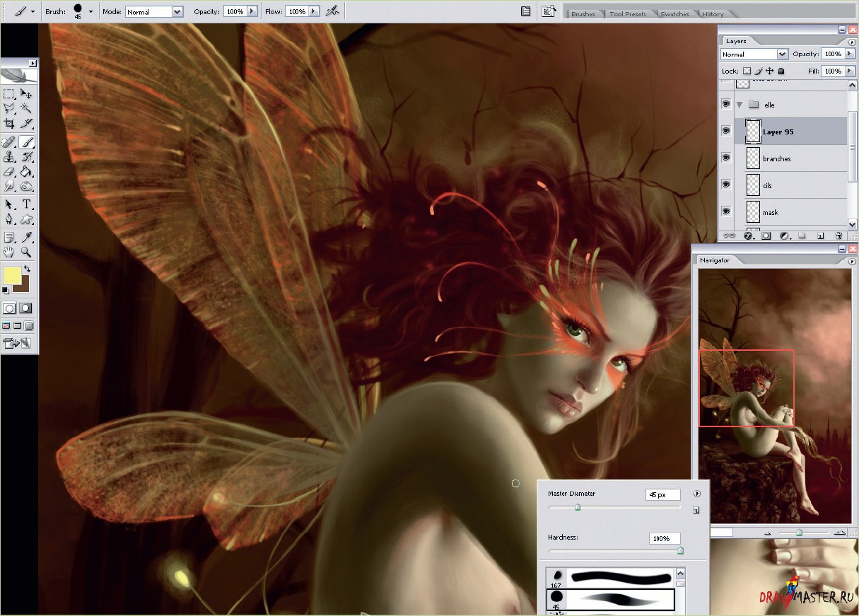This screenshot has width=859, height=616.
Task: Toggle lock position
Action: [770, 71]
